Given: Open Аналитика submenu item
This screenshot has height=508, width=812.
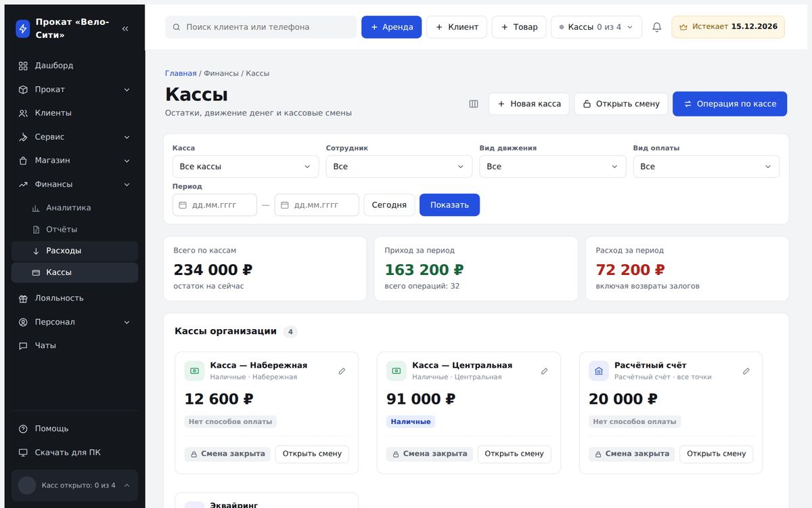Looking at the screenshot, I should click(x=74, y=208).
